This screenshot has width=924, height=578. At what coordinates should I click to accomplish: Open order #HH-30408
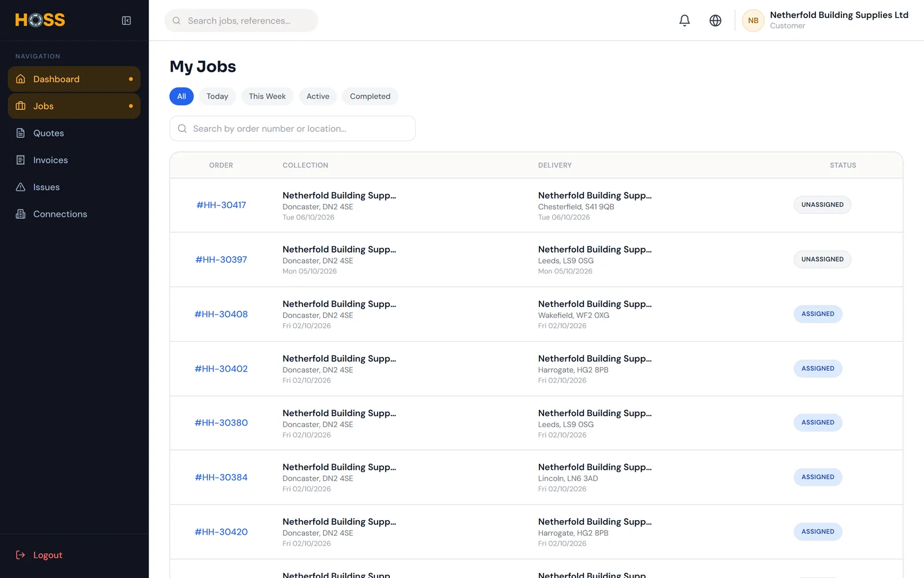click(x=221, y=314)
